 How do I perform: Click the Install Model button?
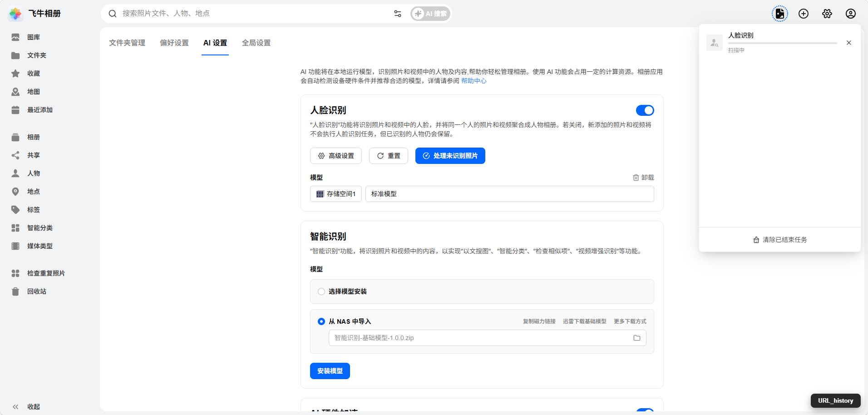[x=330, y=371]
